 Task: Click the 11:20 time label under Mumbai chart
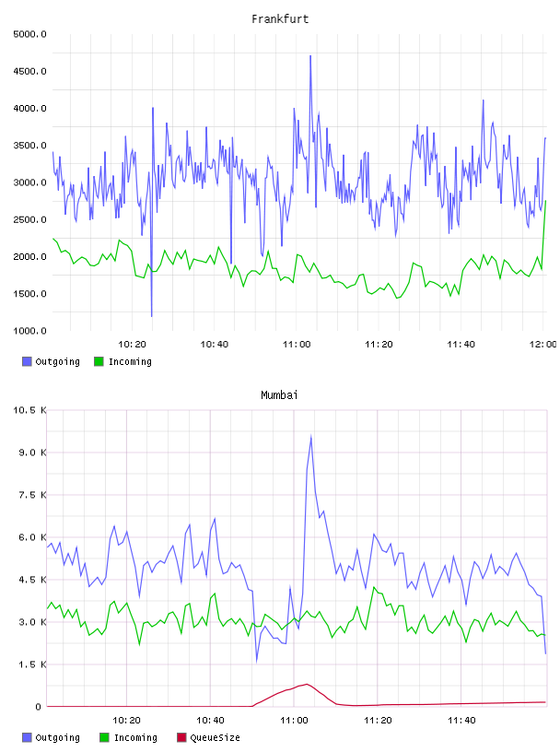(378, 721)
